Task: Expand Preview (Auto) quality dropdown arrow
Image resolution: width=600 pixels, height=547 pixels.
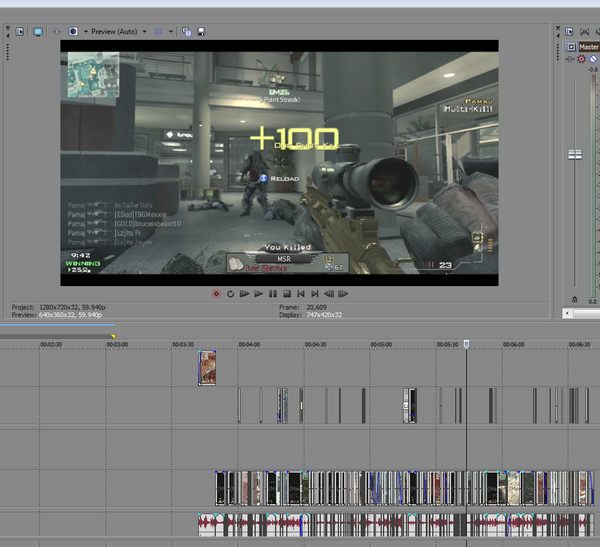Action: [x=144, y=31]
